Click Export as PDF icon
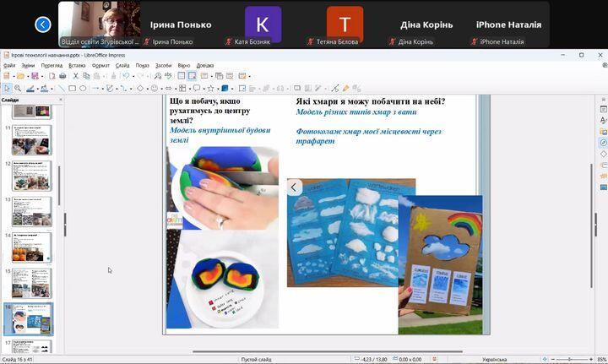 [52, 76]
